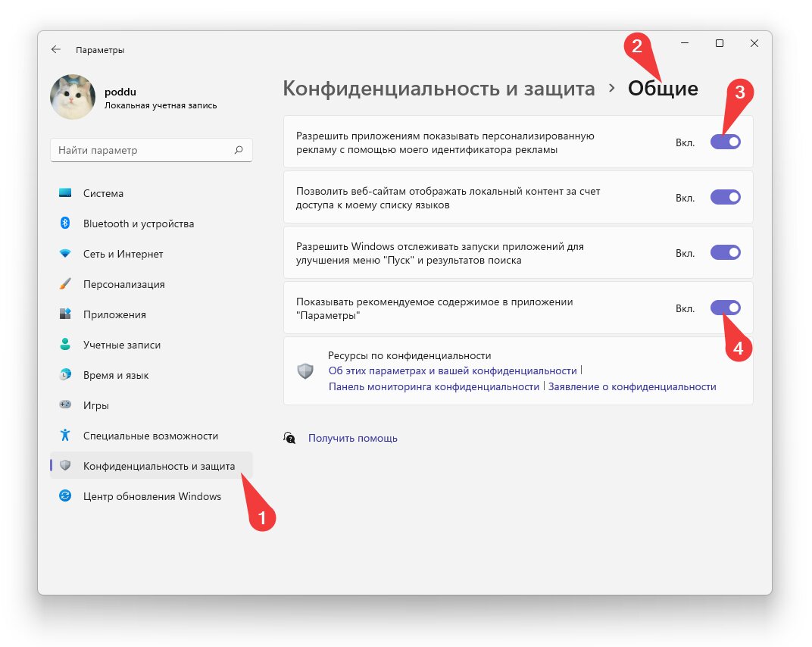Select Приложения in sidebar

tap(151, 314)
